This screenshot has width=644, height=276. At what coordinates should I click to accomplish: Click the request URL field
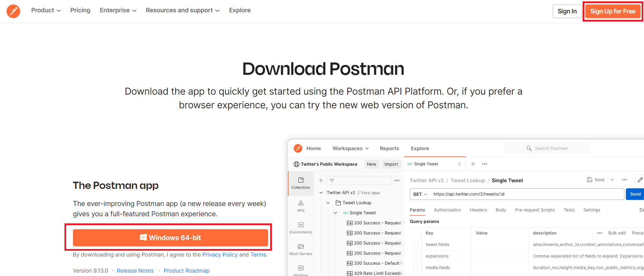(527, 194)
